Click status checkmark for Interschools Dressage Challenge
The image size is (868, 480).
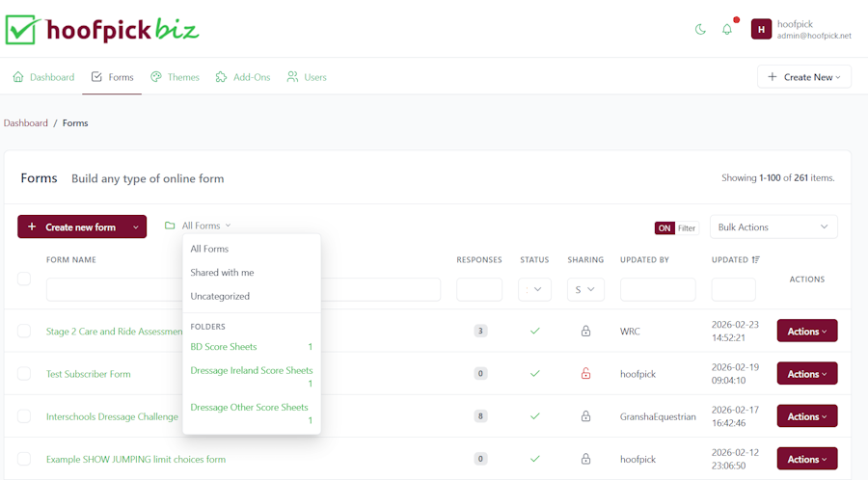point(534,416)
